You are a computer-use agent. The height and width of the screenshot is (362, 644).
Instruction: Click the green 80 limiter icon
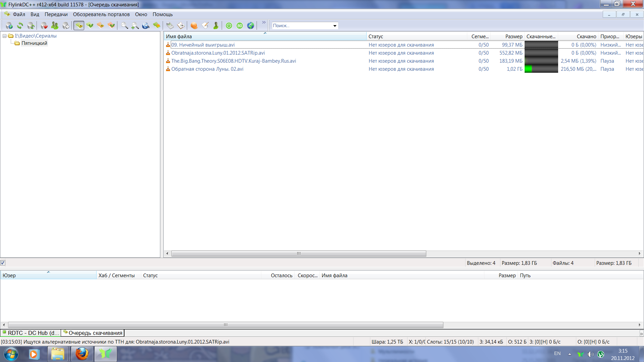239,25
